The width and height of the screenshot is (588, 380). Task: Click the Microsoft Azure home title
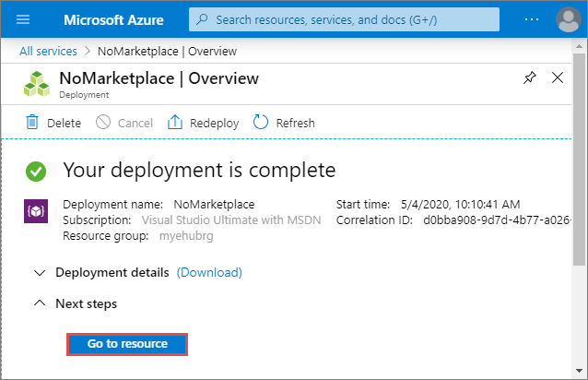click(x=115, y=19)
